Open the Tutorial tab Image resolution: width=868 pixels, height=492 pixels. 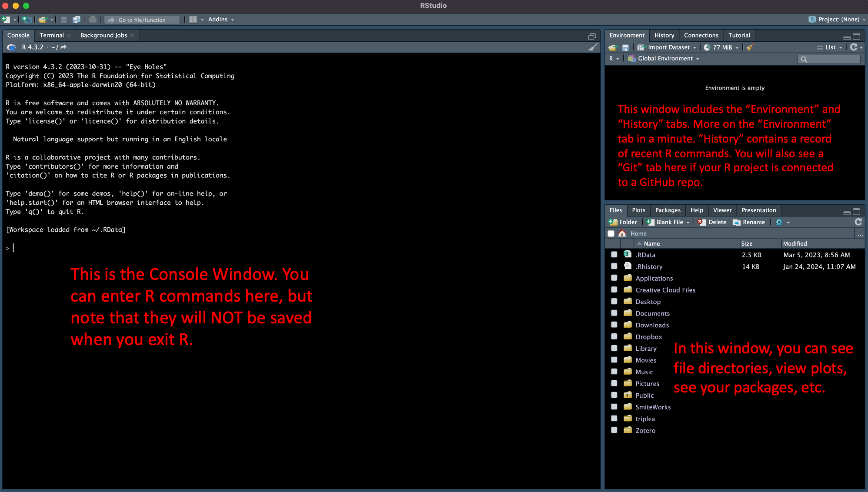tap(739, 36)
